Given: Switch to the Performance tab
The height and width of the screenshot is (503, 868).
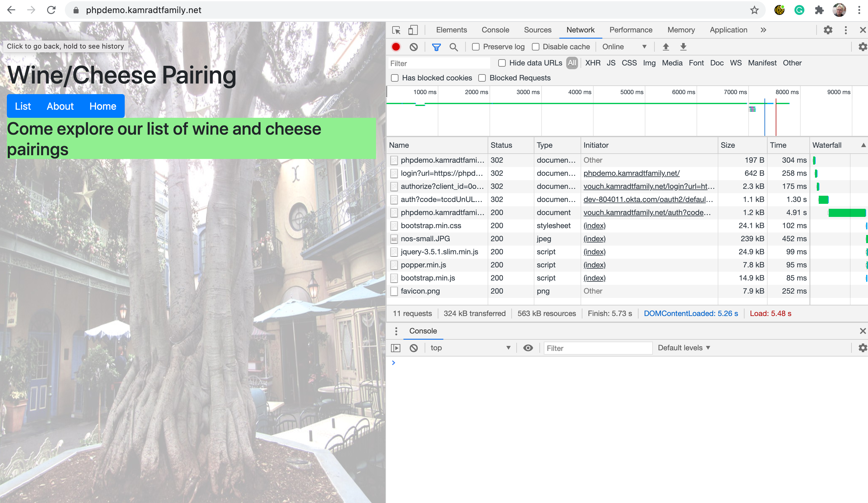Looking at the screenshot, I should (x=631, y=30).
